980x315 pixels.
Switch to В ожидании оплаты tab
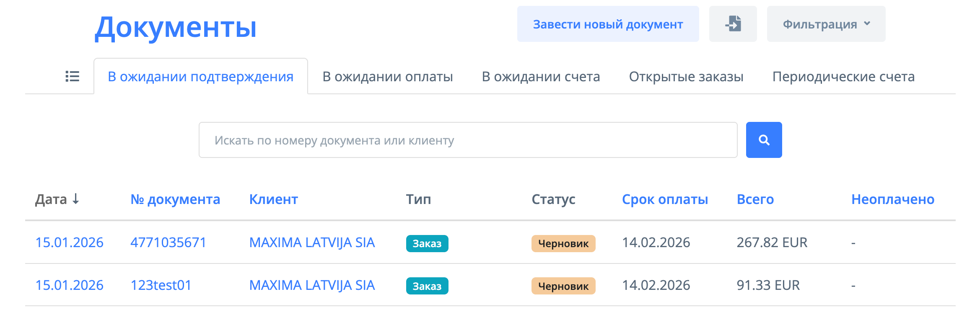[x=387, y=77]
